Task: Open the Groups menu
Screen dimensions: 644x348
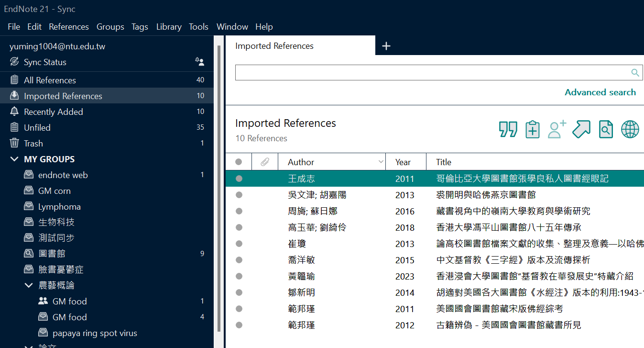Action: click(110, 27)
